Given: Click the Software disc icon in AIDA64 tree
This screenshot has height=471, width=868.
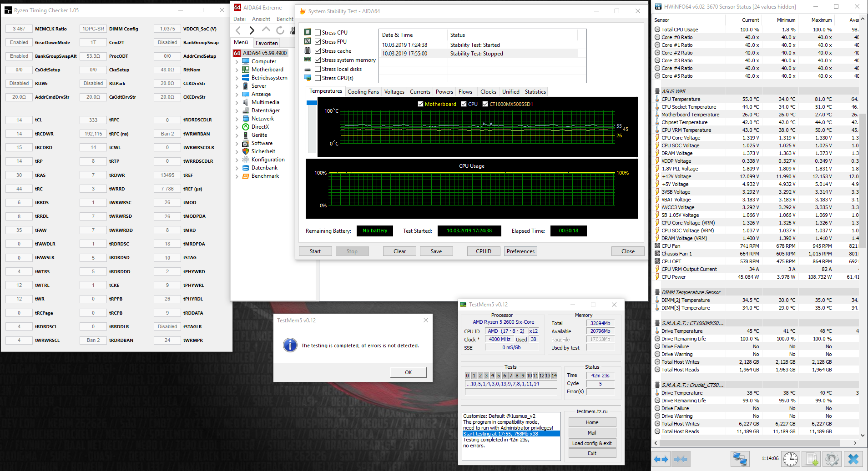Looking at the screenshot, I should pos(246,143).
